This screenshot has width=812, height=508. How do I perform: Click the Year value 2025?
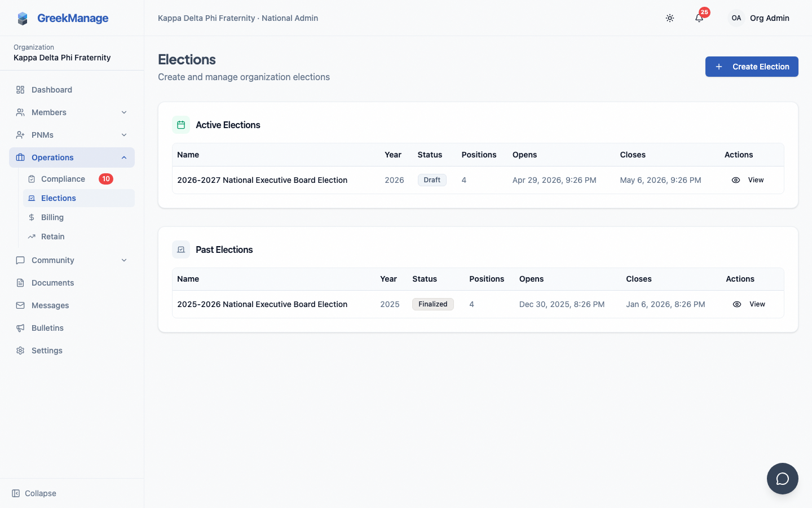(390, 304)
